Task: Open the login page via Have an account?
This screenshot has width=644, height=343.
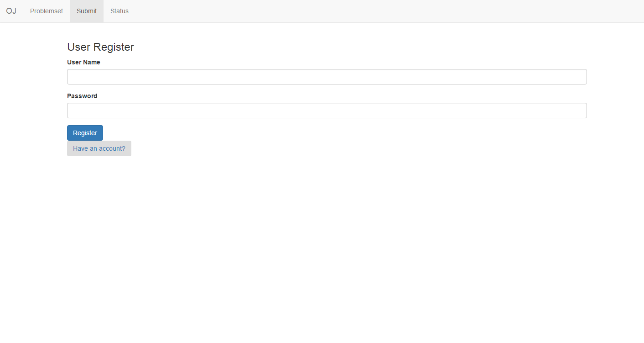Action: pos(99,148)
